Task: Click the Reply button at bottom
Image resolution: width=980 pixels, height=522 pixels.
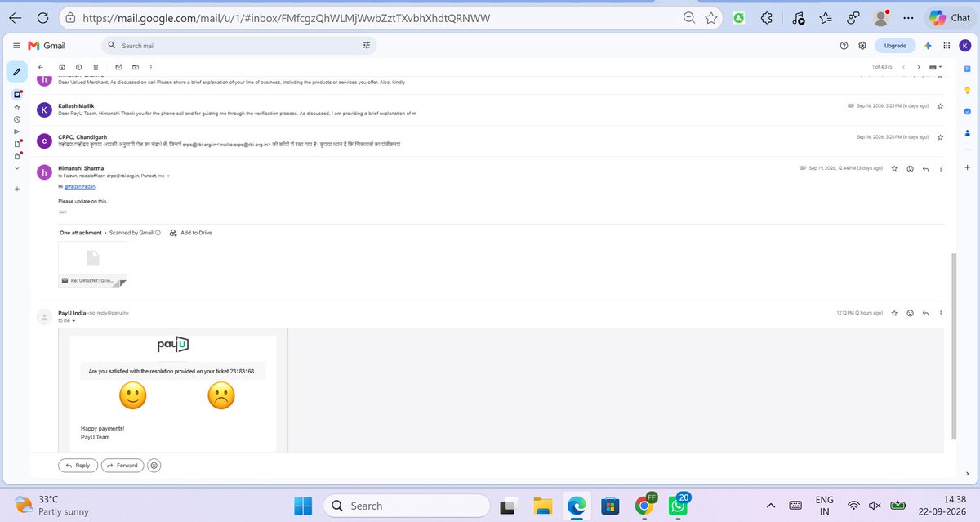Action: pyautogui.click(x=78, y=465)
